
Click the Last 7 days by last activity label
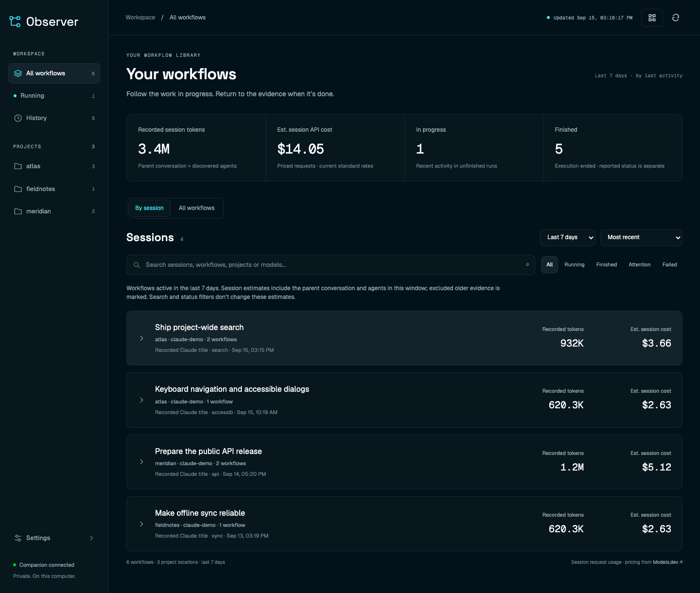(638, 76)
